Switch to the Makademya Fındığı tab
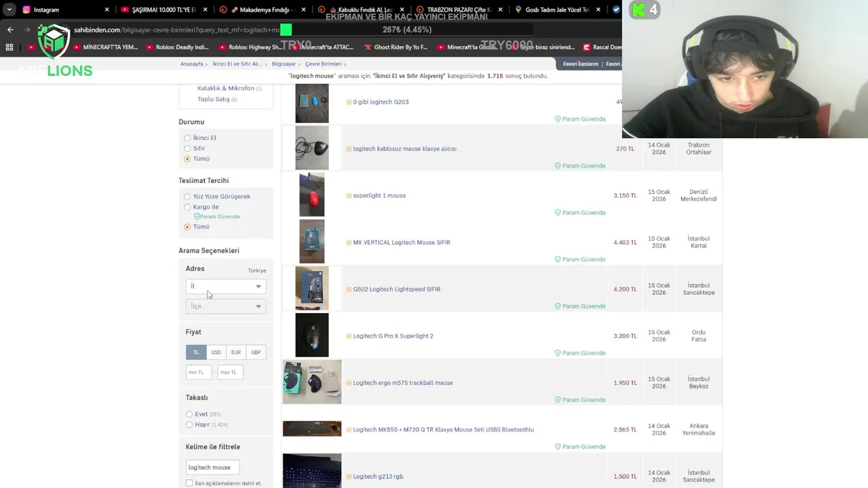 pyautogui.click(x=261, y=9)
